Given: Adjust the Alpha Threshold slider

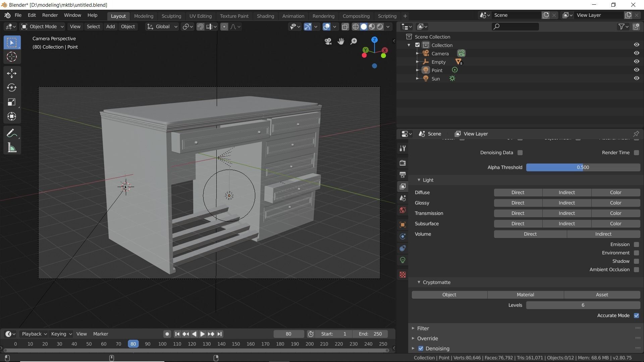Looking at the screenshot, I should (583, 167).
